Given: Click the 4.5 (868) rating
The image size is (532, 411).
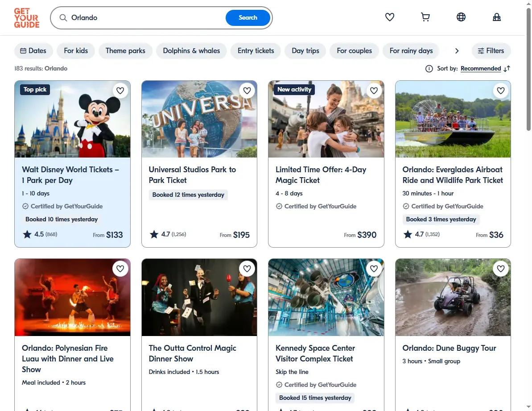Looking at the screenshot, I should pos(40,234).
